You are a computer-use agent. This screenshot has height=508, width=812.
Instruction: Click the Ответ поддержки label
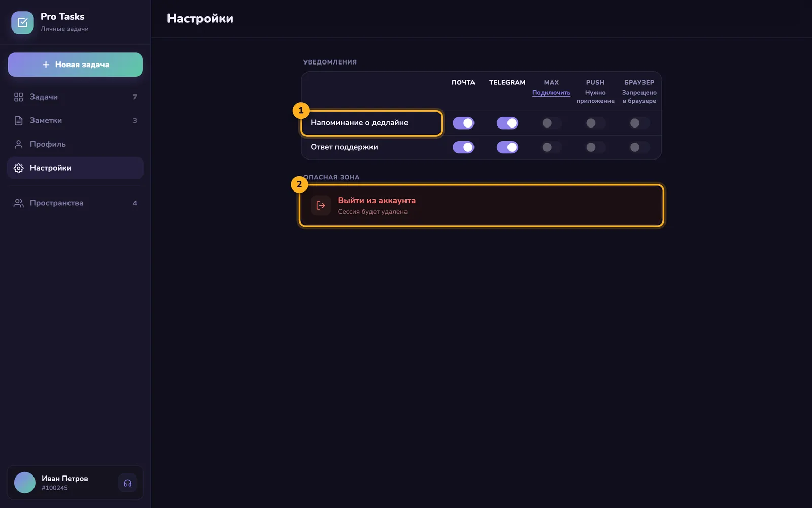tap(344, 147)
